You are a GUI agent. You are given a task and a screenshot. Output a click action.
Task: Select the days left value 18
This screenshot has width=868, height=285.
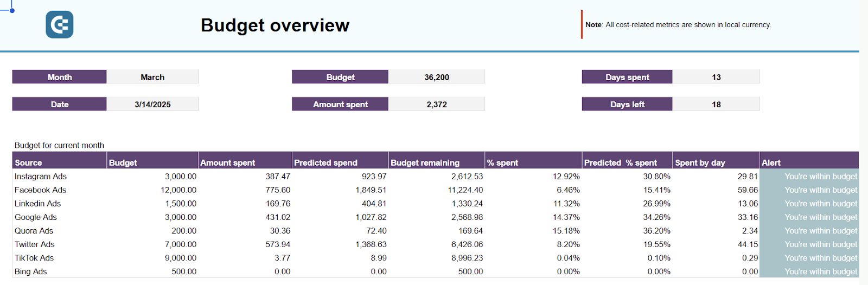[x=716, y=104]
